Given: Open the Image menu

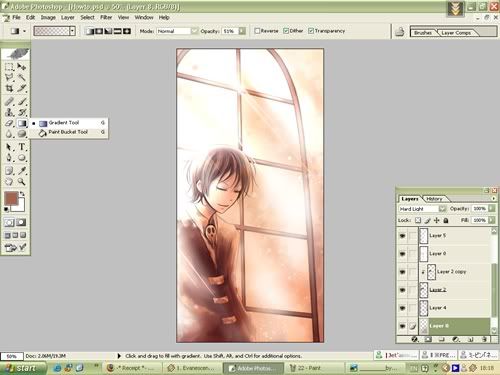Looking at the screenshot, I should [x=48, y=17].
